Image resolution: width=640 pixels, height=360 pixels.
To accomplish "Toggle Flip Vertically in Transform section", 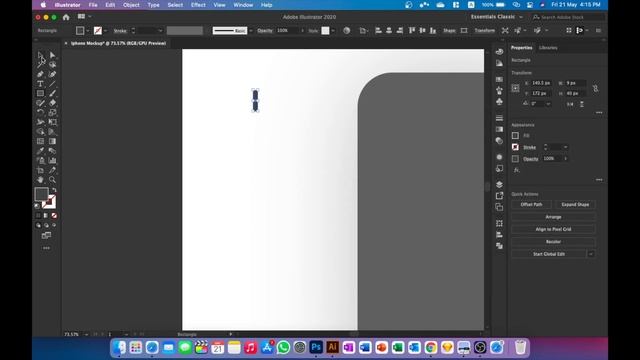I will pos(582,104).
